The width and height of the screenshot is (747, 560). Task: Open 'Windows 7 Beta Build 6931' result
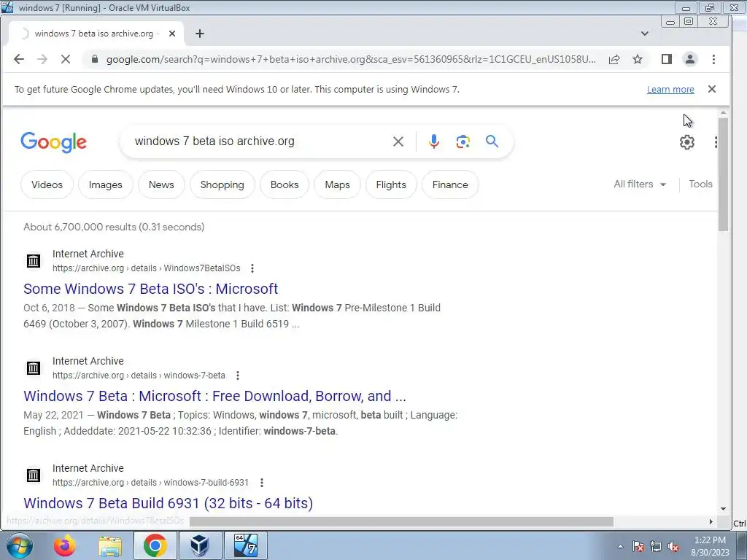169,503
